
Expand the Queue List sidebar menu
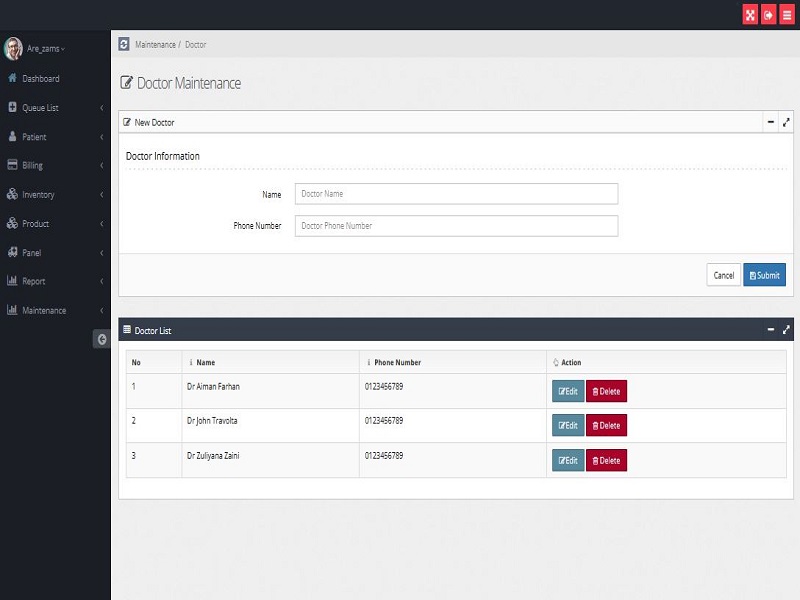click(x=55, y=108)
